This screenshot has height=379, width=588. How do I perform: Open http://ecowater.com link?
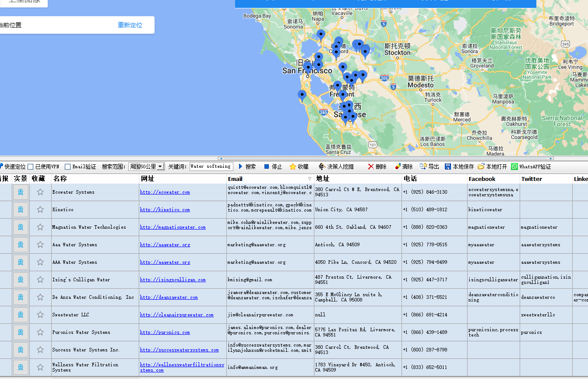[165, 192]
